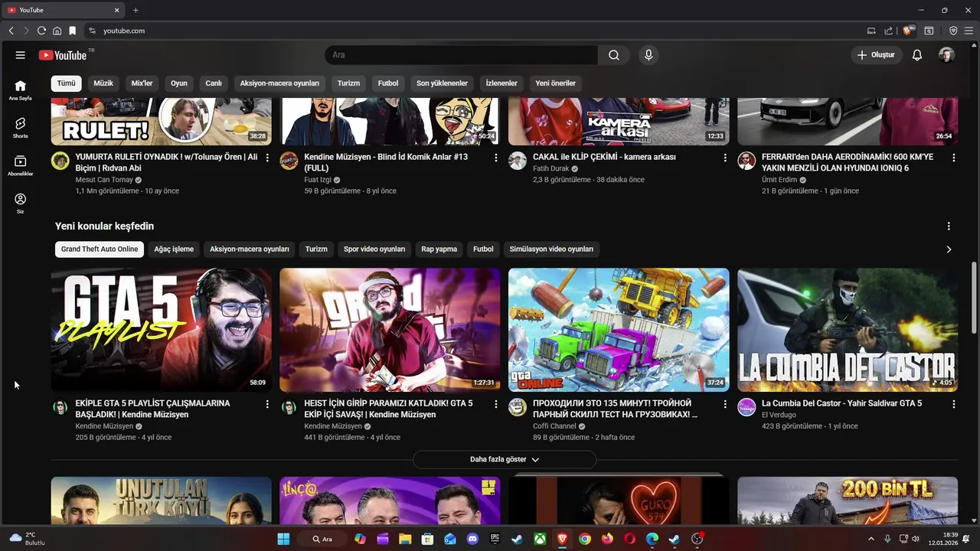The width and height of the screenshot is (980, 551).
Task: Select Simülasyon video oyunları topic chip
Action: [x=551, y=249]
